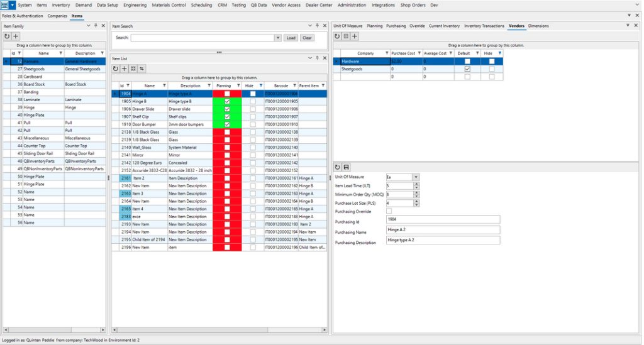
Task: Click refresh icon in Item List toolbar
Action: pyautogui.click(x=116, y=68)
